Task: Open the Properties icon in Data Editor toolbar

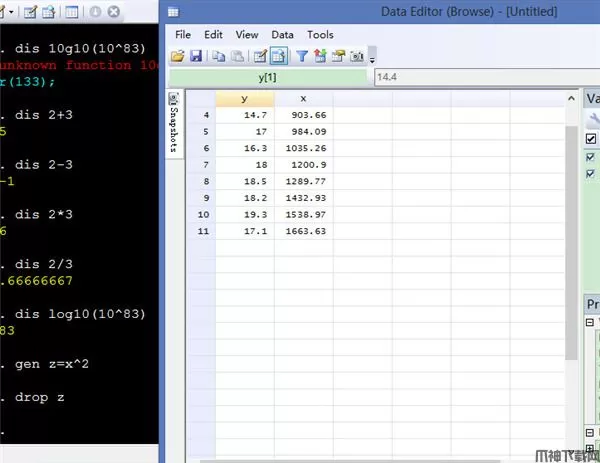Action: click(x=338, y=56)
